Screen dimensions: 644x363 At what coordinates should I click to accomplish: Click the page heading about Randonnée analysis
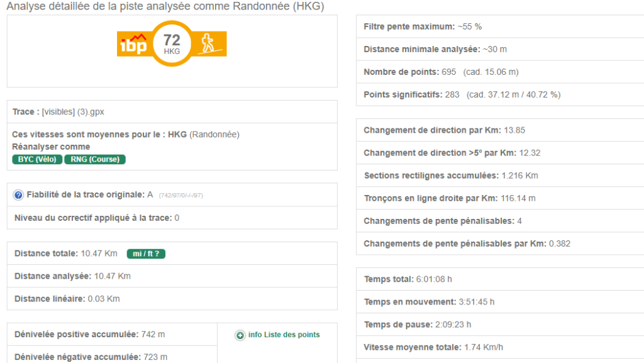point(165,6)
